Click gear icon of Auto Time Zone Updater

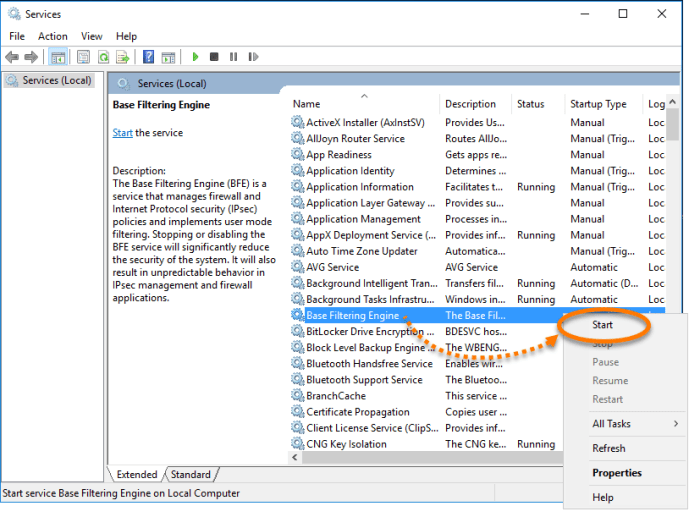point(297,250)
